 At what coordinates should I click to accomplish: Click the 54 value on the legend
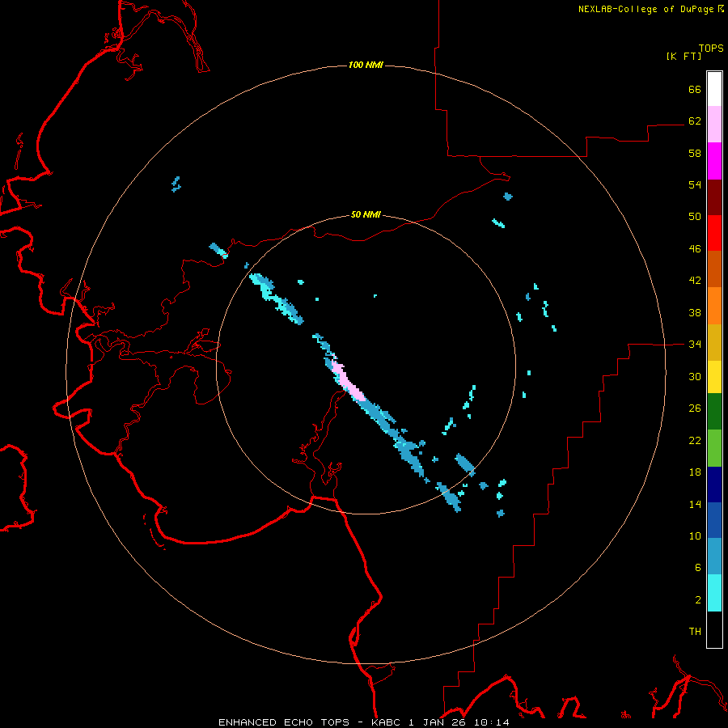pos(695,184)
